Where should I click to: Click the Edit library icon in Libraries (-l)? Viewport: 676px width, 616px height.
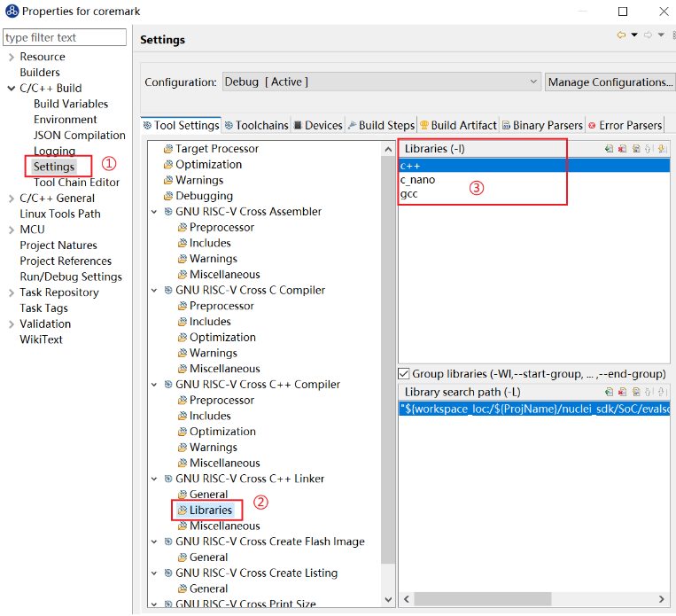[x=636, y=149]
